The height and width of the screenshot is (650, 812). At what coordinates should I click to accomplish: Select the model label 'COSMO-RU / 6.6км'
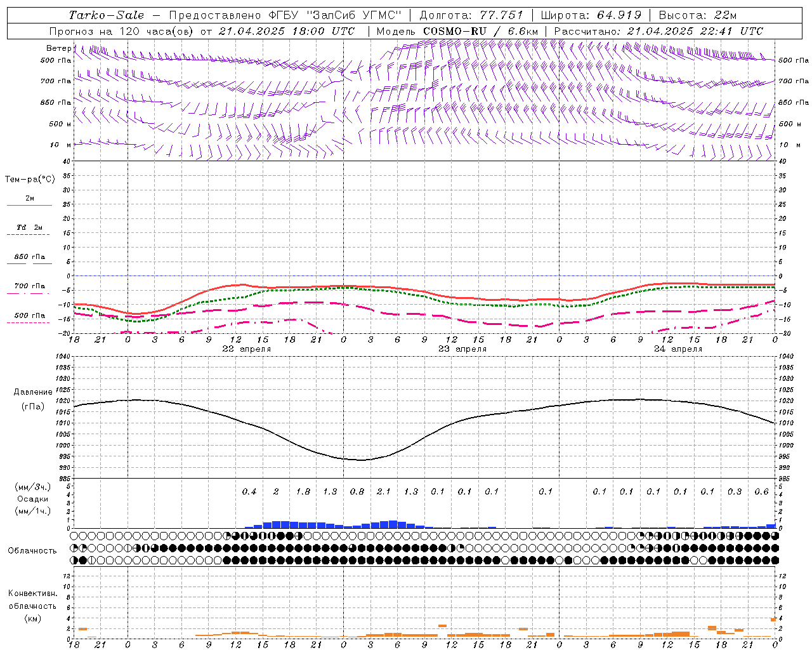pos(481,31)
